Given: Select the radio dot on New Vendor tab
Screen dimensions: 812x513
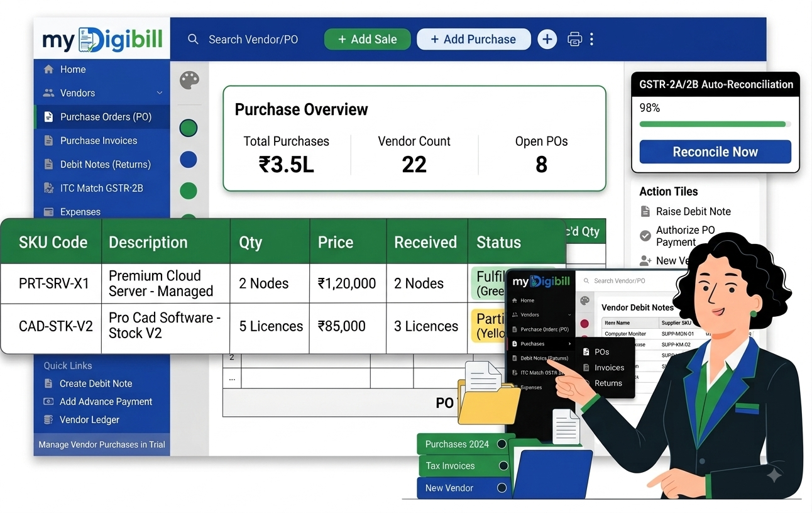Looking at the screenshot, I should pos(502,488).
